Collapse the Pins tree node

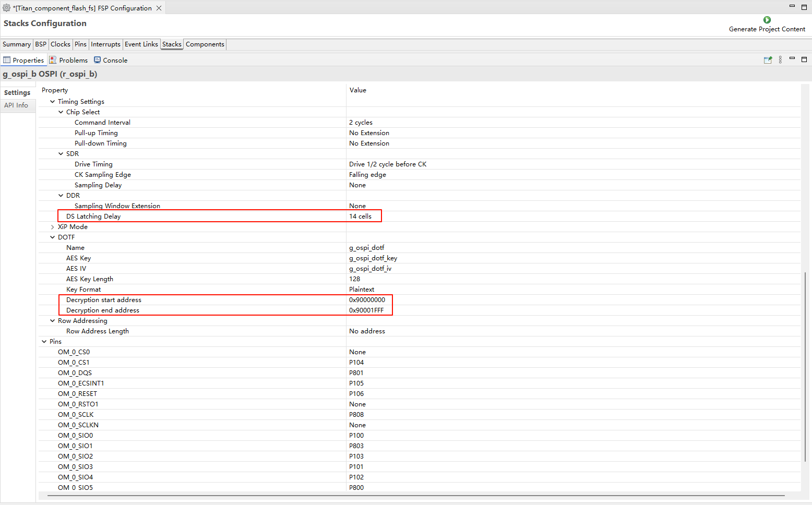point(44,342)
